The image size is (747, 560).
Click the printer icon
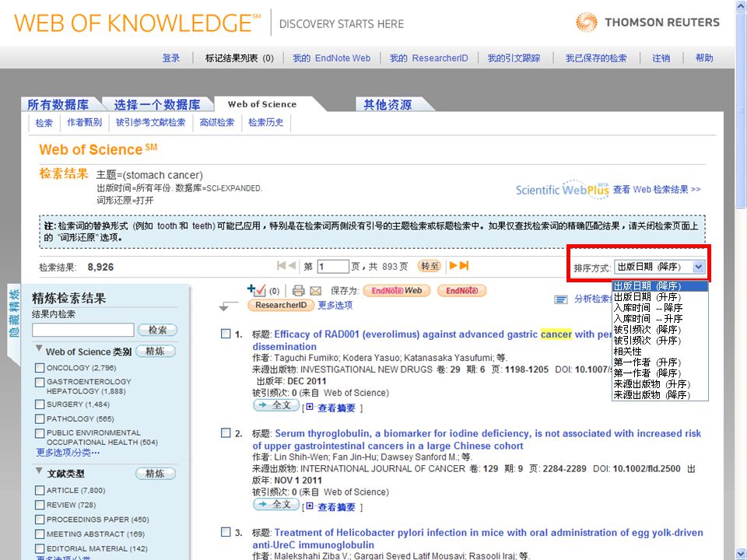pyautogui.click(x=299, y=290)
